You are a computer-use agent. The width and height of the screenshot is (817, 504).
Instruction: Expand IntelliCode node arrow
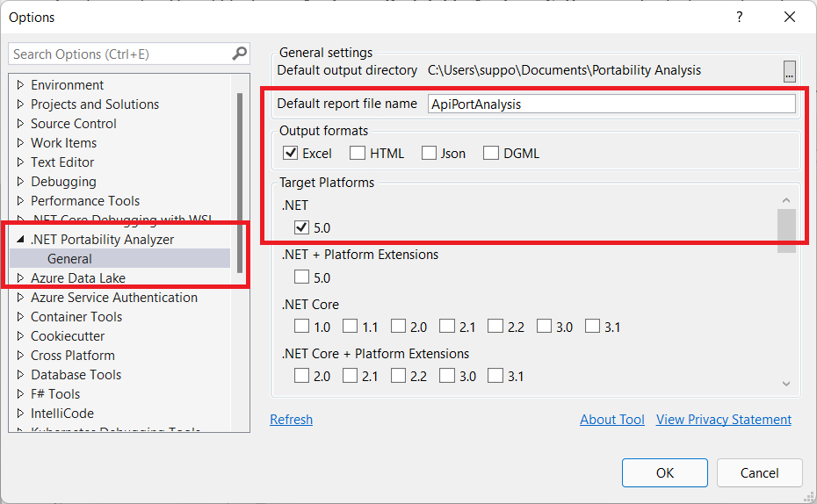pyautogui.click(x=20, y=413)
